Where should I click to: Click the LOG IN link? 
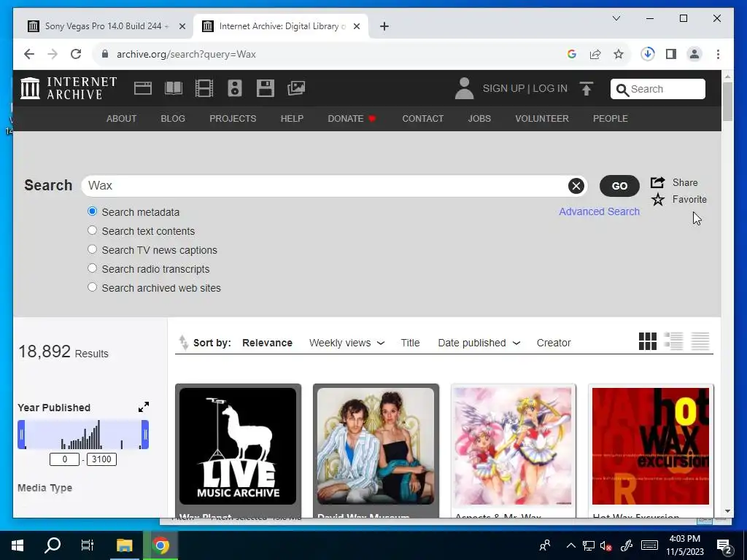click(x=550, y=88)
